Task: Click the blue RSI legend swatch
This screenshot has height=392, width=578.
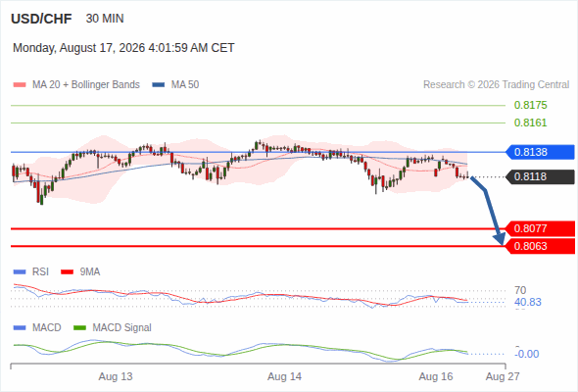Action: tap(20, 272)
